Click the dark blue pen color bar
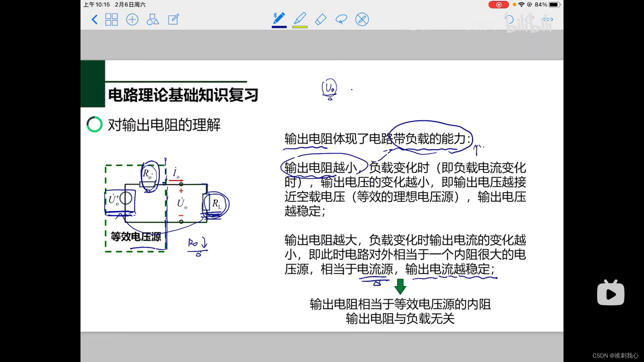The width and height of the screenshot is (644, 362). tap(279, 27)
